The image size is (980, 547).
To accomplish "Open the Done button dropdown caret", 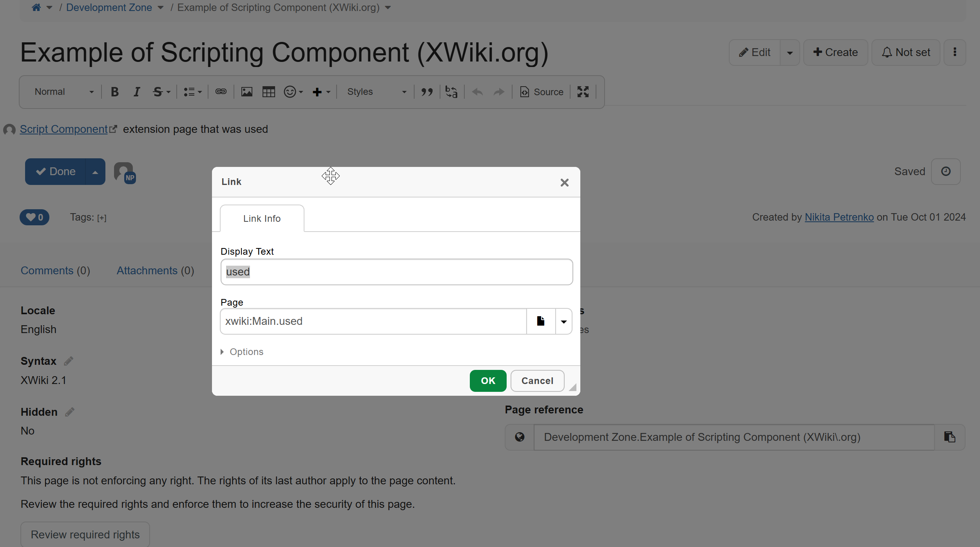I will 95,172.
